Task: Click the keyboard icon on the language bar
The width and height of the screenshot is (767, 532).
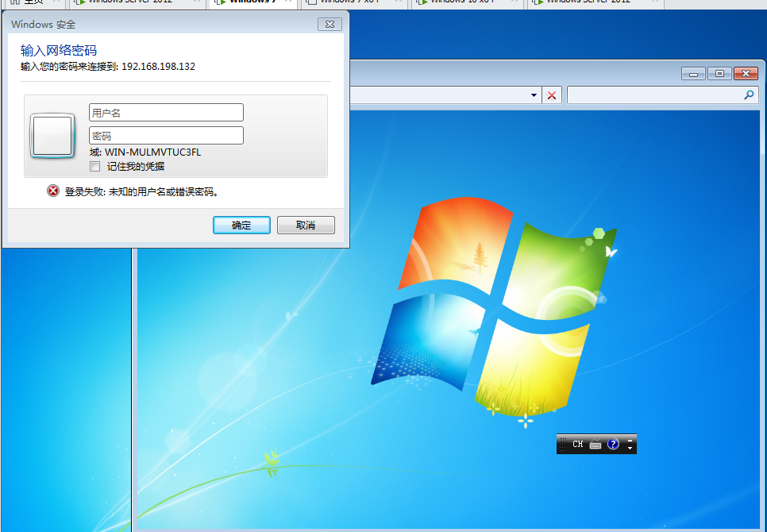Action: coord(595,444)
